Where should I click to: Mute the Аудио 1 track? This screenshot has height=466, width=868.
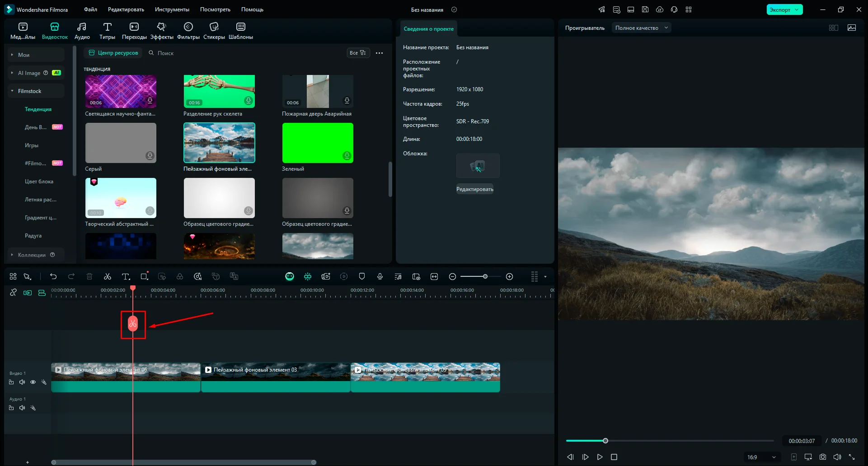click(x=22, y=408)
